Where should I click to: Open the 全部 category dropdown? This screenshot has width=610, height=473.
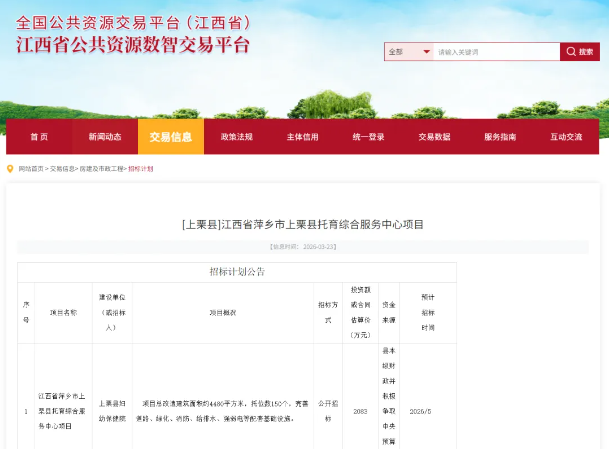pyautogui.click(x=409, y=52)
